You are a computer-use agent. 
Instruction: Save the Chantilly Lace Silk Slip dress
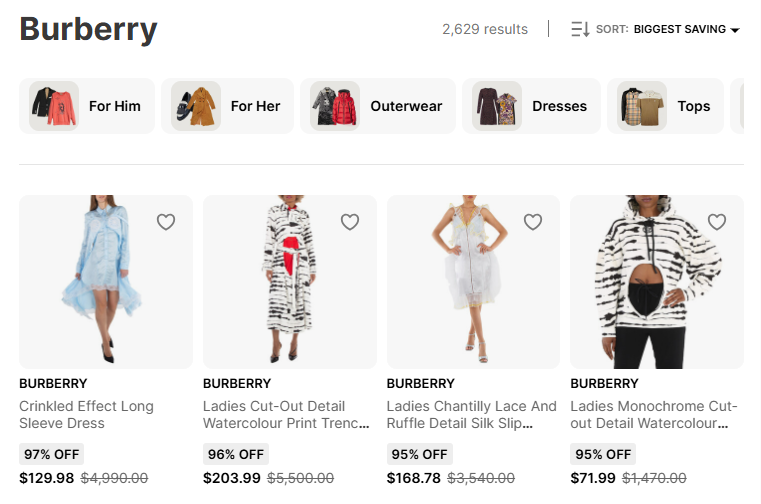click(533, 222)
